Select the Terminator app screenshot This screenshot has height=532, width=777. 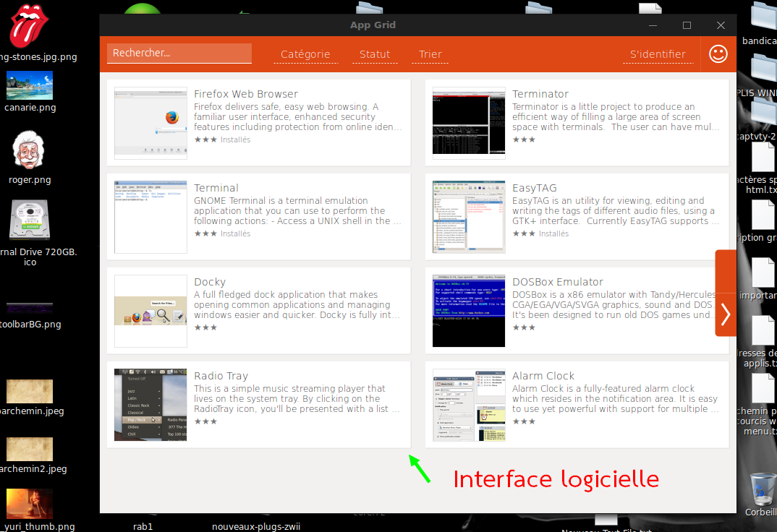click(469, 123)
